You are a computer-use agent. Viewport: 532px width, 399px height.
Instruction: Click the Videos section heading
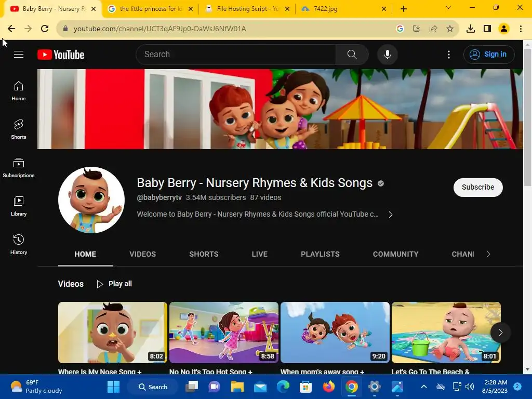(x=71, y=284)
